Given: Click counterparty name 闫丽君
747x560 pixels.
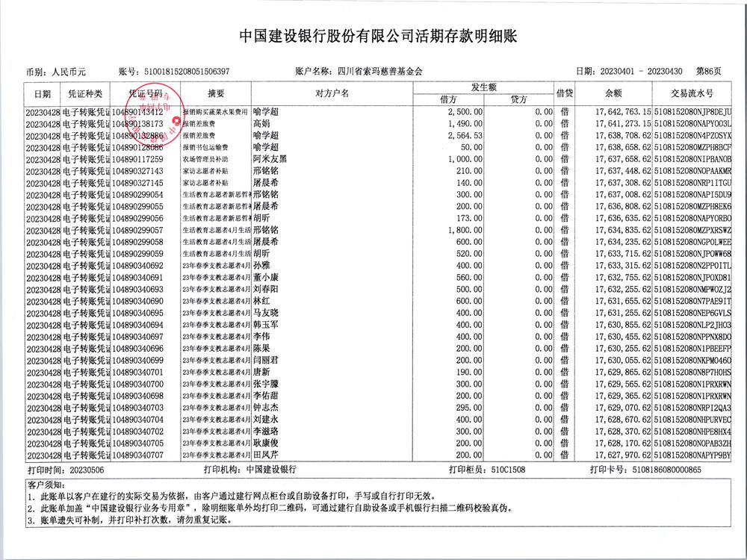Looking at the screenshot, I should 266,361.
